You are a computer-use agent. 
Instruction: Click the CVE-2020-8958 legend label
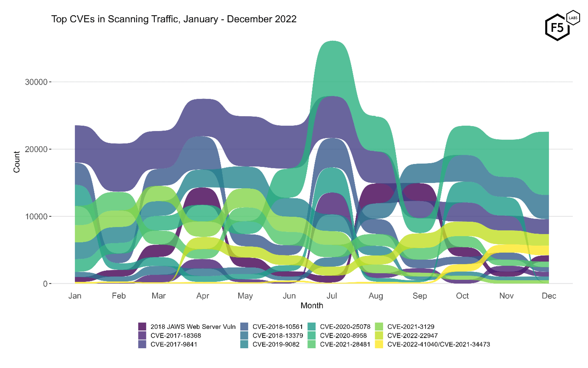coord(343,335)
